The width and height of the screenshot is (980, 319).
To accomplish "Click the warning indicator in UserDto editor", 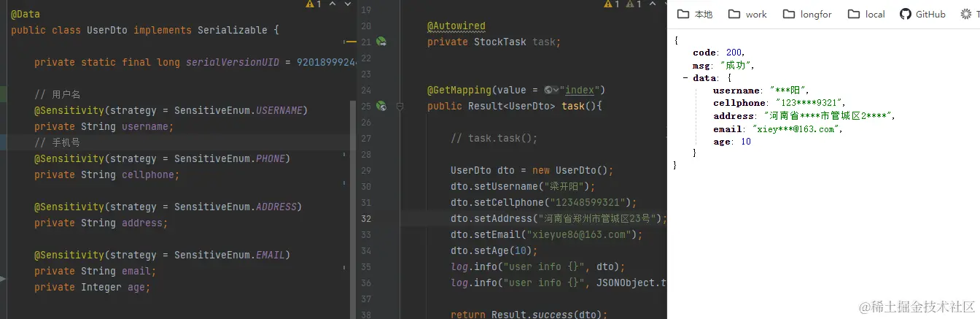I will tap(314, 4).
